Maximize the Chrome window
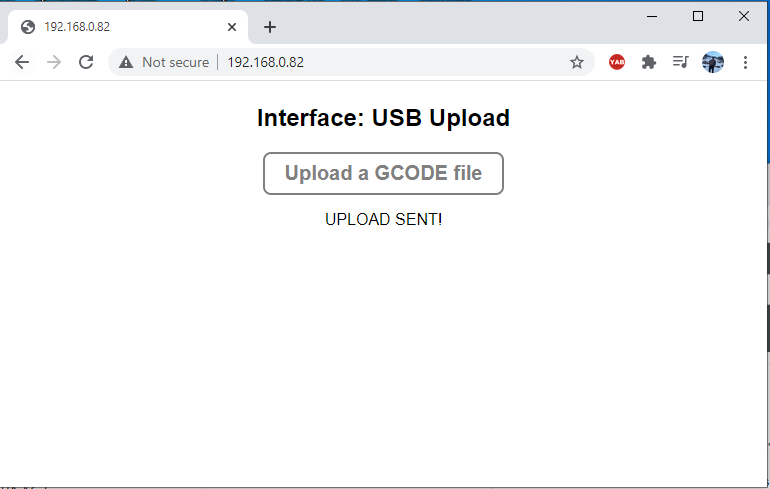 (x=698, y=16)
